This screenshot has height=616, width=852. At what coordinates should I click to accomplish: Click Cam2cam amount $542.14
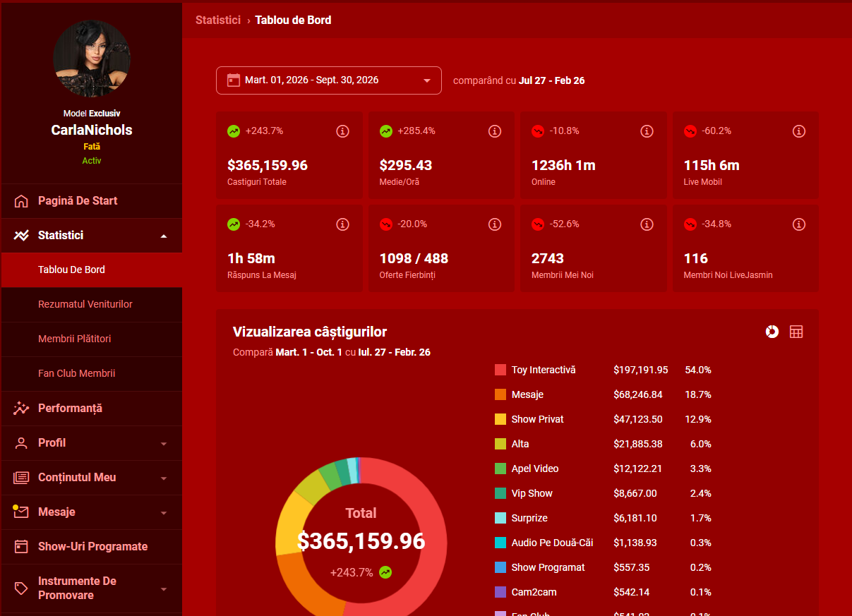coord(632,592)
